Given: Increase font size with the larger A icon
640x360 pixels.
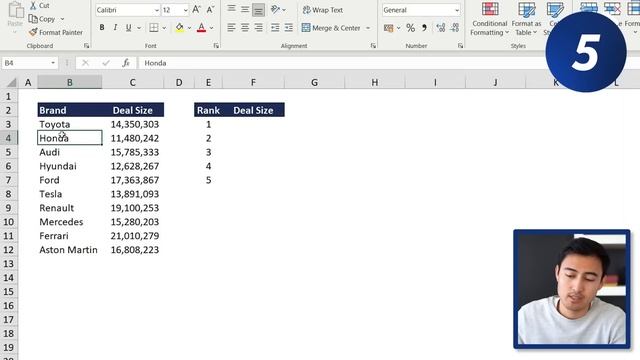Looking at the screenshot, I should 196,10.
